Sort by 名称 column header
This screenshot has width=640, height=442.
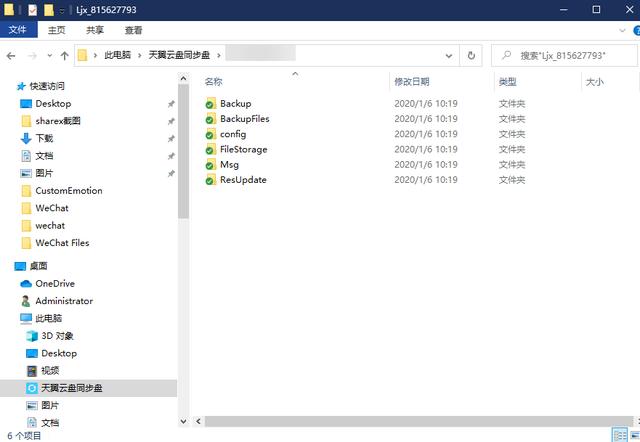[213, 82]
